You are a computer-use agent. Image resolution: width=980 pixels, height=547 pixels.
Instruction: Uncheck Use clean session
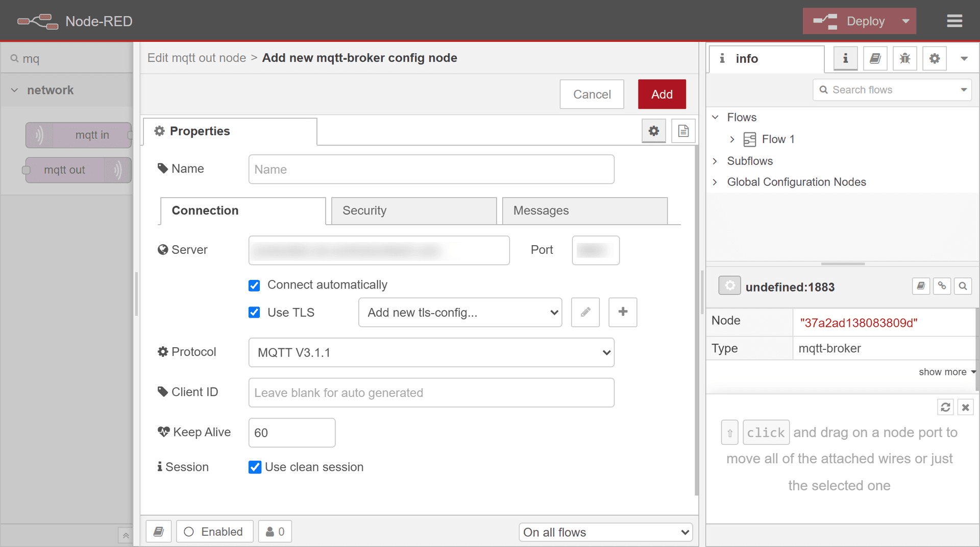point(255,467)
